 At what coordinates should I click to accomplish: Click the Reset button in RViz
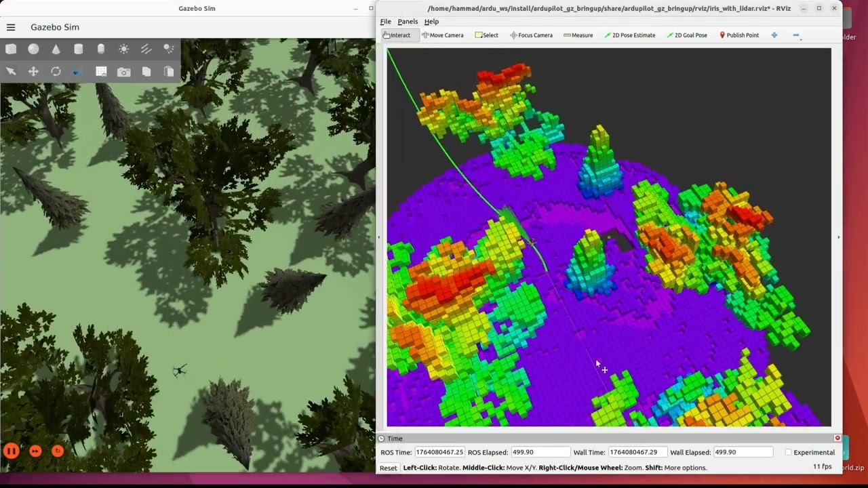[389, 468]
